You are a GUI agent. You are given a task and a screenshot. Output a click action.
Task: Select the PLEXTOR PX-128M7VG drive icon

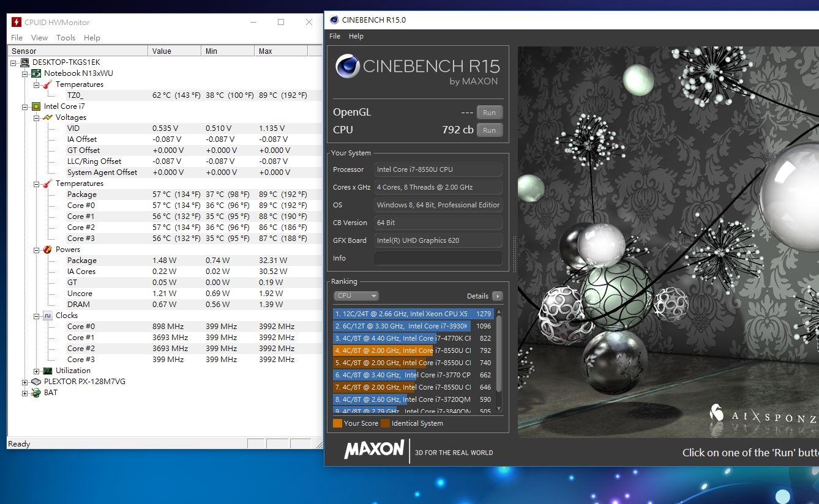(x=36, y=382)
